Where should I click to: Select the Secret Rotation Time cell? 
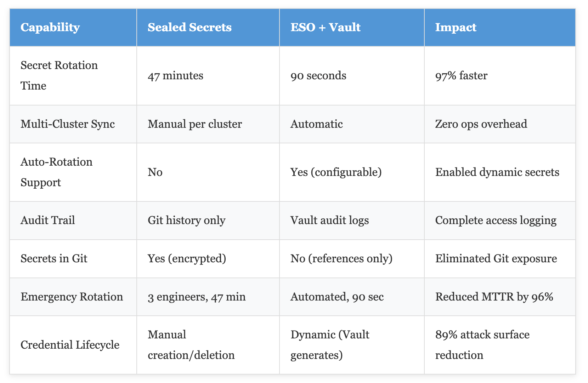click(x=73, y=76)
